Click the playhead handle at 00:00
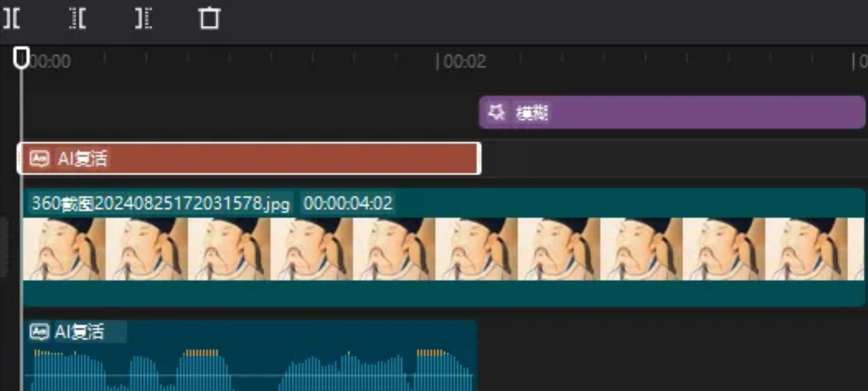This screenshot has width=868, height=391. (x=22, y=58)
